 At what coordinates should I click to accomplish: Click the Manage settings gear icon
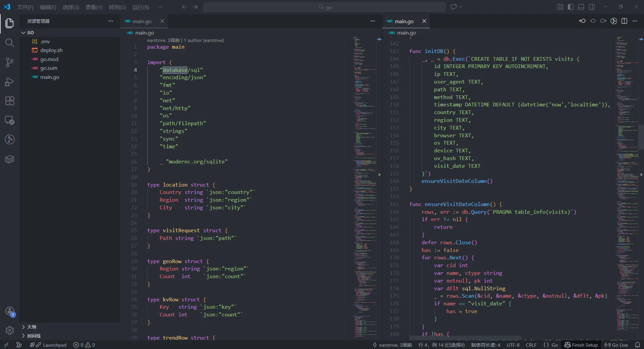pos(9,331)
